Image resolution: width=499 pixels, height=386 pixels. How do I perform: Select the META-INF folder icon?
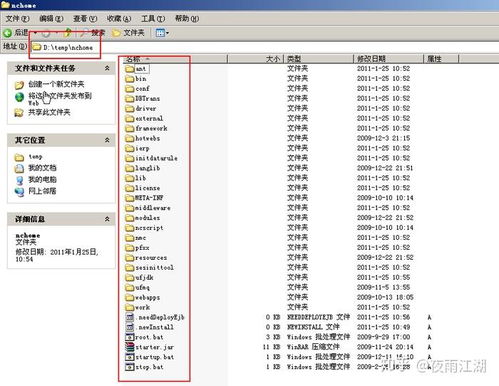(130, 198)
